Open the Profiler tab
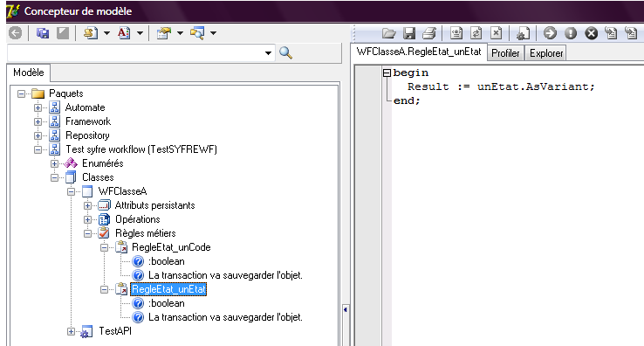Image resolution: width=644 pixels, height=346 pixels. coord(505,53)
